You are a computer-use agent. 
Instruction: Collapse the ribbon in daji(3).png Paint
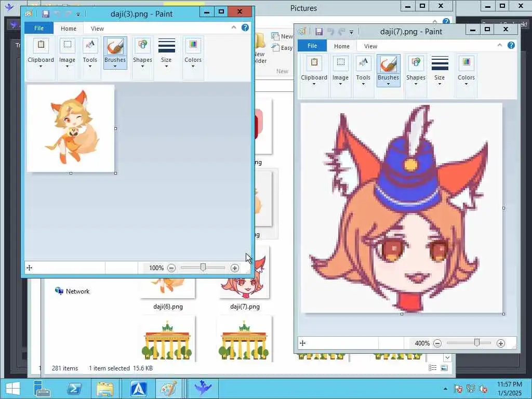click(234, 28)
